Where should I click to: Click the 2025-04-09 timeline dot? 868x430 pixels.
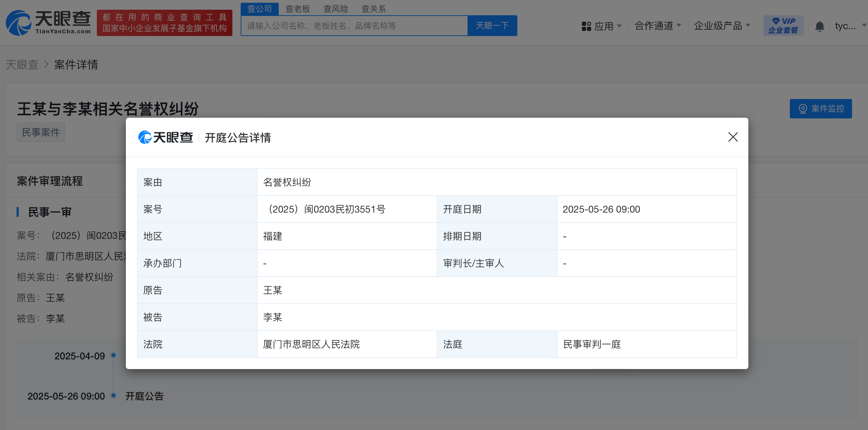pyautogui.click(x=113, y=355)
